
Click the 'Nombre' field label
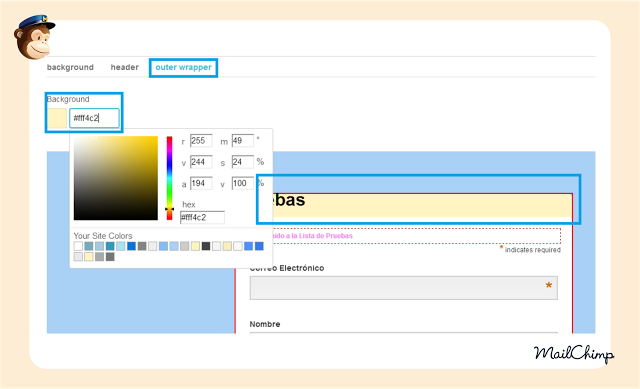click(x=265, y=324)
